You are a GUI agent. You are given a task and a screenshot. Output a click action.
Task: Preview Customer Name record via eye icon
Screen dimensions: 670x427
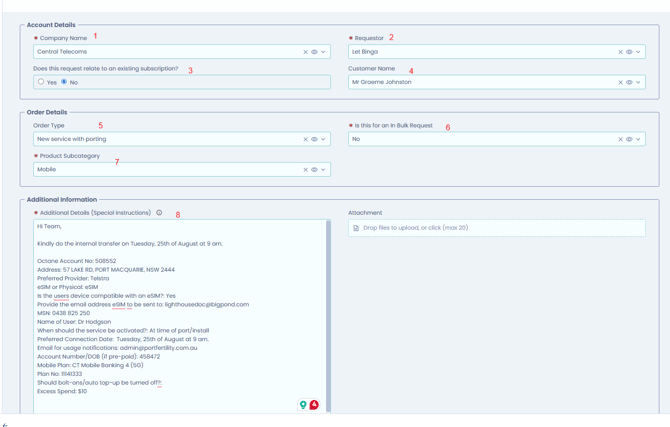pos(629,82)
